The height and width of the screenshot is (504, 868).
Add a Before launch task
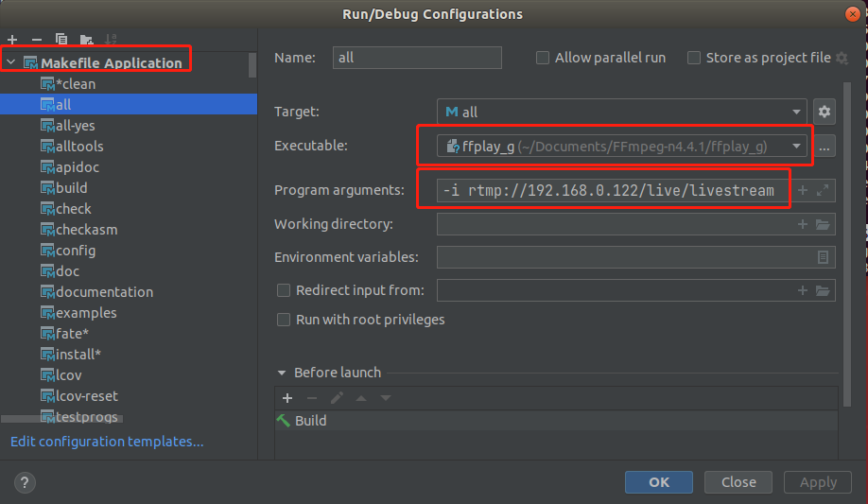click(287, 398)
